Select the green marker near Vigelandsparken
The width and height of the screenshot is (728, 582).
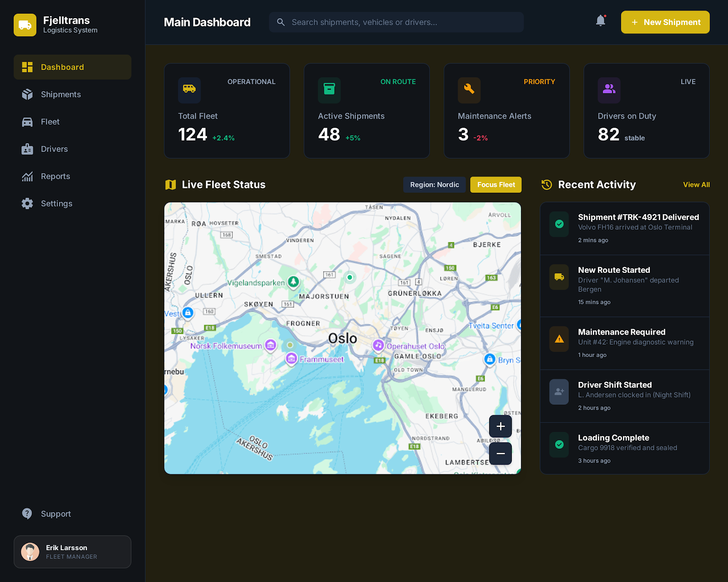pos(293,281)
